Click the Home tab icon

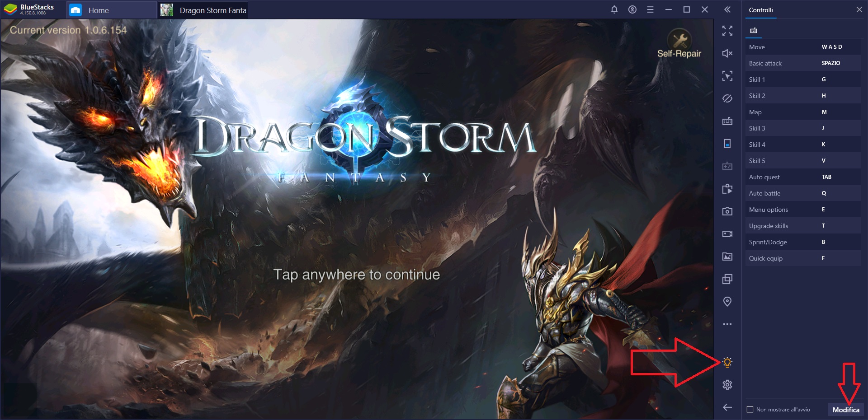pos(75,10)
